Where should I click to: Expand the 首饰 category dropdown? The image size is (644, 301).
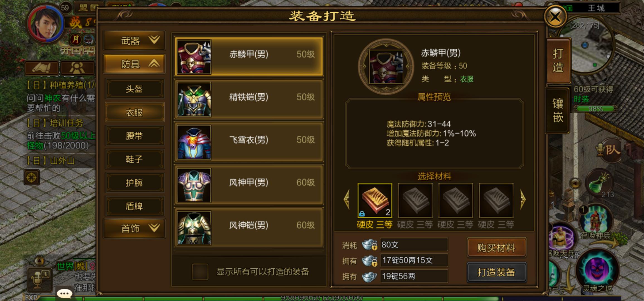[134, 228]
